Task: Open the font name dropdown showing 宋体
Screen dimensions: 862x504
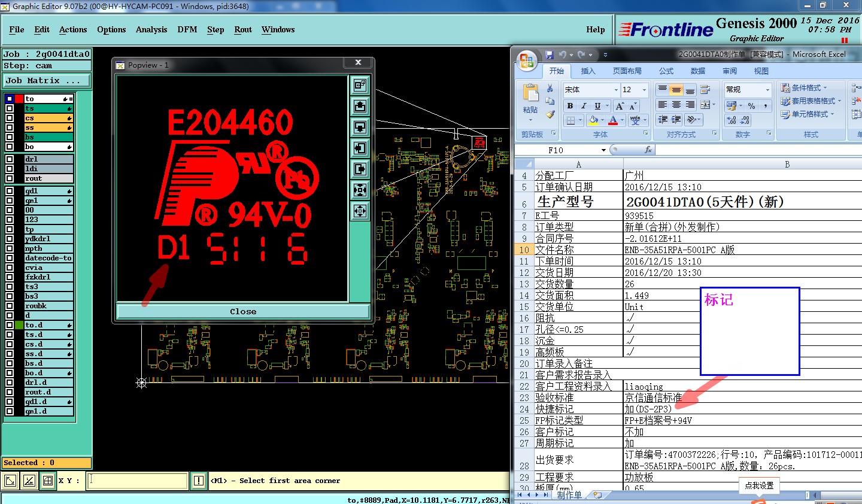Action: [616, 90]
